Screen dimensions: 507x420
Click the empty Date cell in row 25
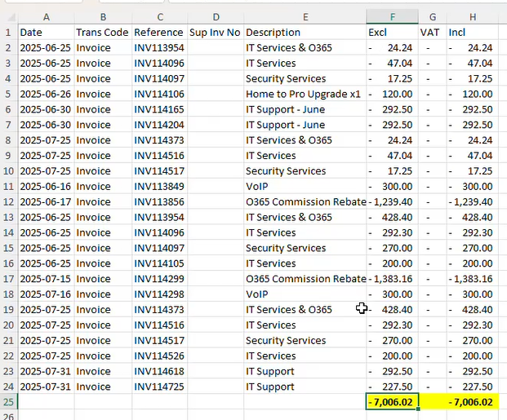pos(45,402)
